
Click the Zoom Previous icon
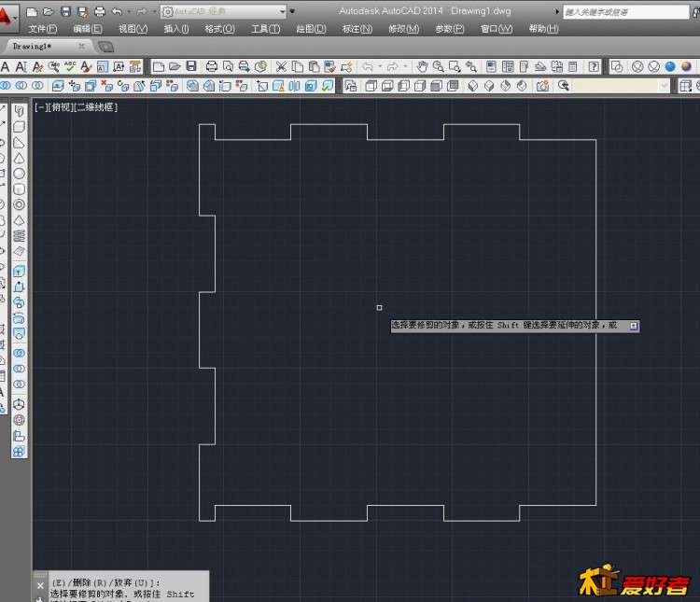[x=471, y=67]
